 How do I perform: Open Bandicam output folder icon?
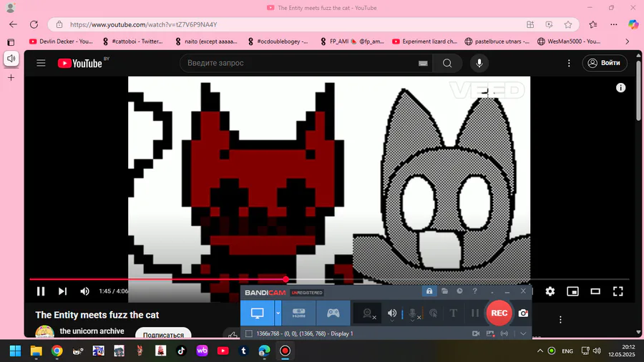445,291
